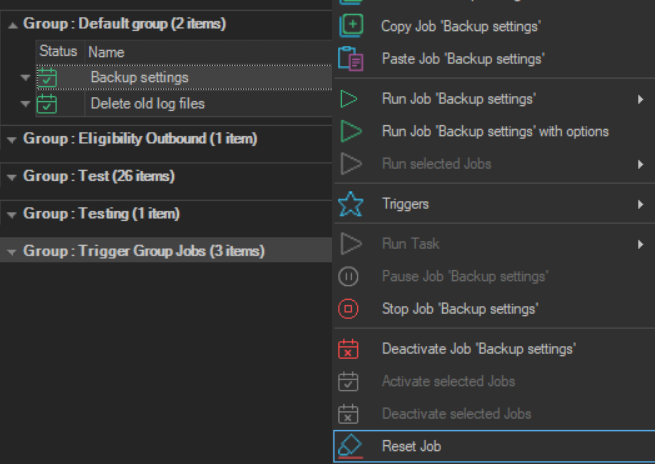This screenshot has height=464, width=655.
Task: Click the Paste Job clipboard icon
Action: point(350,59)
